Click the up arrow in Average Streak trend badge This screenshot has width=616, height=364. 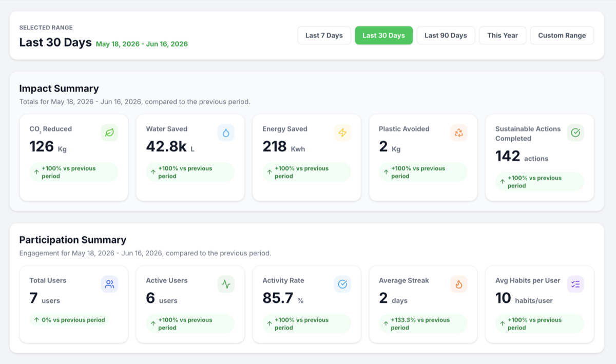pyautogui.click(x=386, y=324)
